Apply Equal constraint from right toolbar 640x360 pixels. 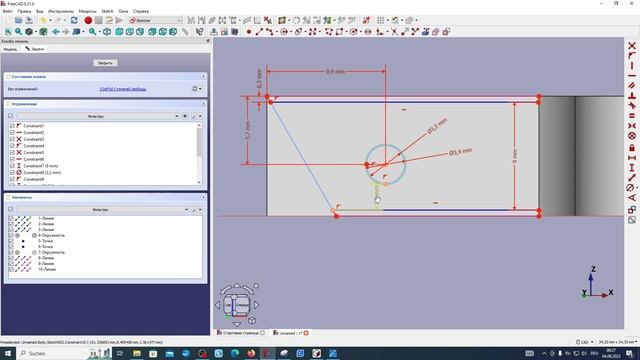coord(632,116)
